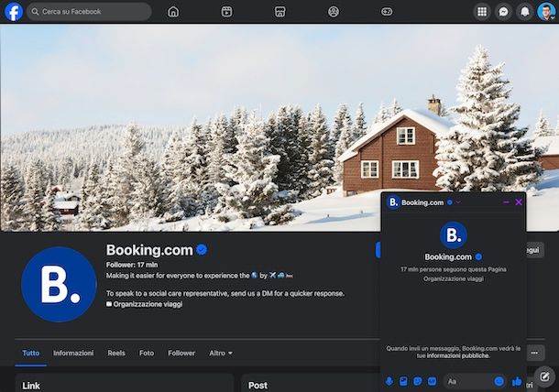Viewport: 559px width, 392px height.
Task: Click the Post section heading
Action: point(258,386)
